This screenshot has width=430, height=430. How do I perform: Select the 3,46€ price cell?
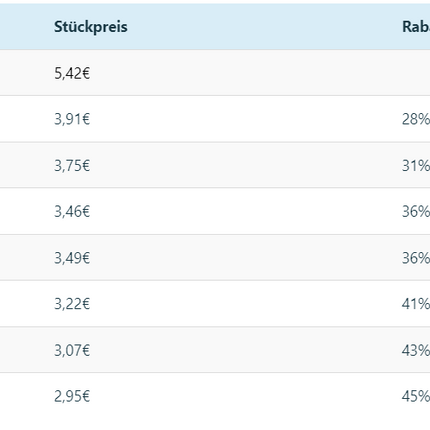click(x=72, y=211)
